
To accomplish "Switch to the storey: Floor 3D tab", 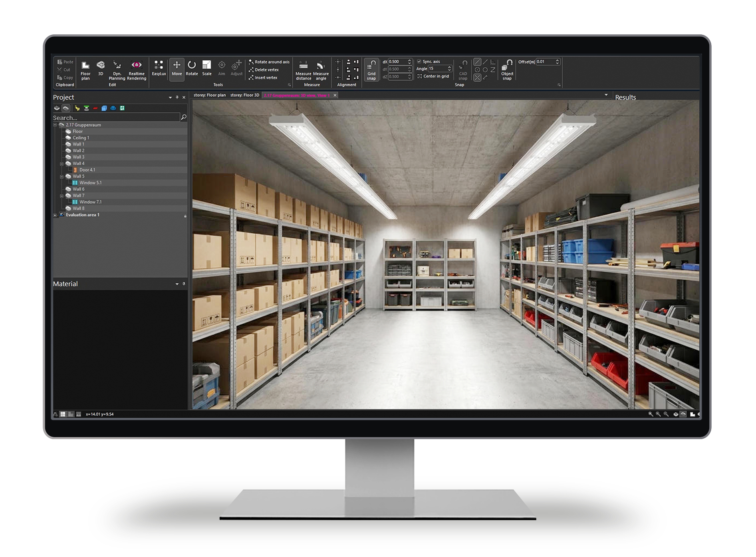I will click(x=245, y=95).
